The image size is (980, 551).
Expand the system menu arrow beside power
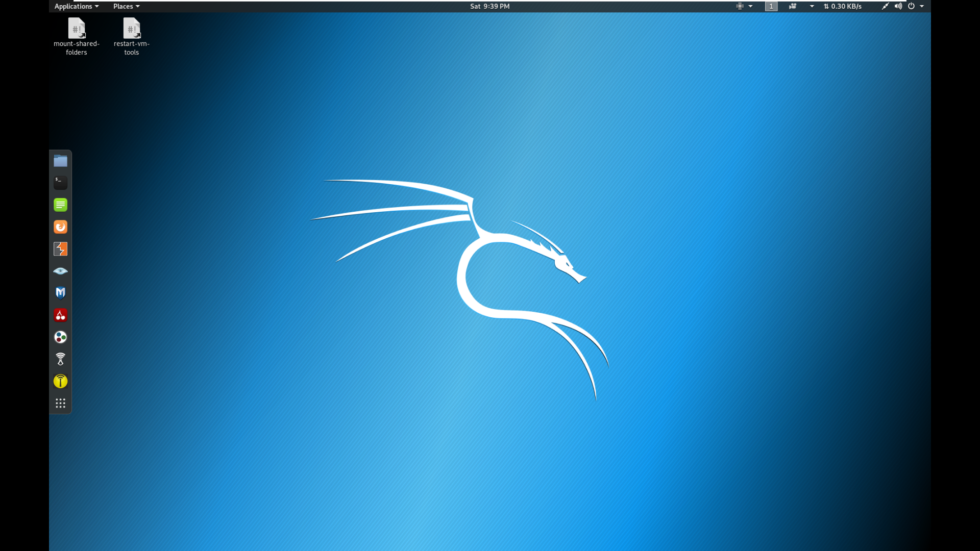[x=922, y=6]
